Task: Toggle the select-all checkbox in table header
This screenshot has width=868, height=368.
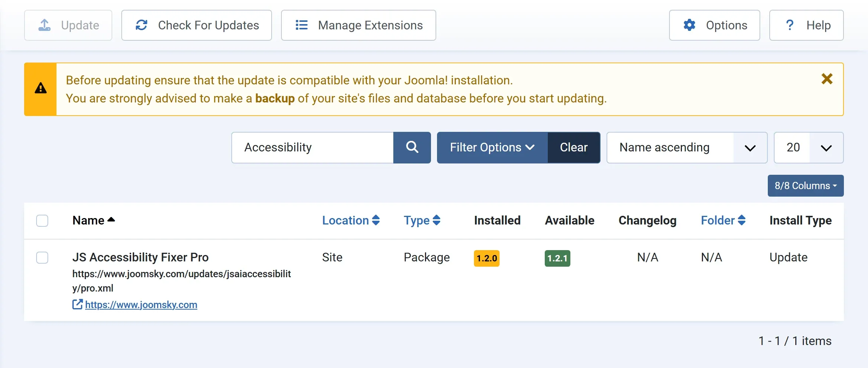Action: (42, 221)
